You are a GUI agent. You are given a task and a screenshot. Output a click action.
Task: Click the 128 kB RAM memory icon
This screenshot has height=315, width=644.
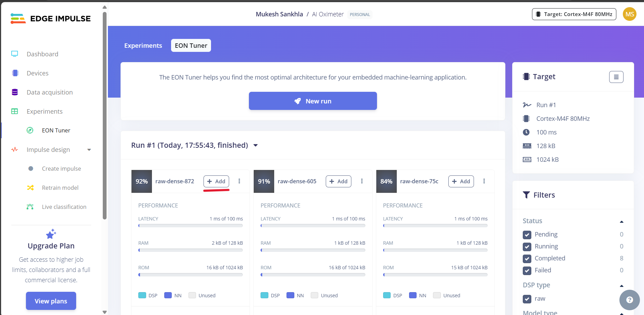click(527, 146)
